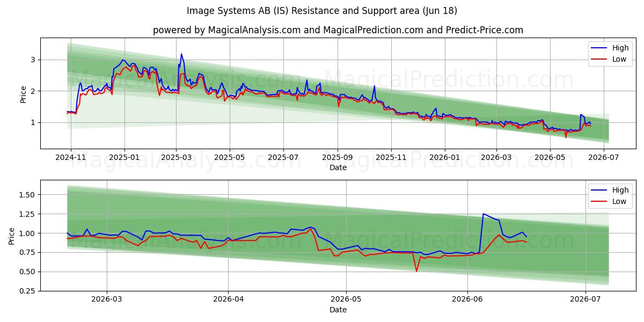Screen dimensions: 644x322
Task: Click the red line sample in upper legend
Action: (599, 60)
